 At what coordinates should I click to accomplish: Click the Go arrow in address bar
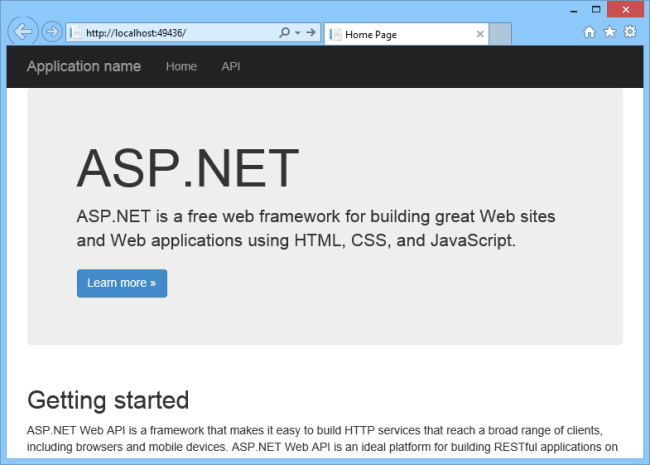311,32
